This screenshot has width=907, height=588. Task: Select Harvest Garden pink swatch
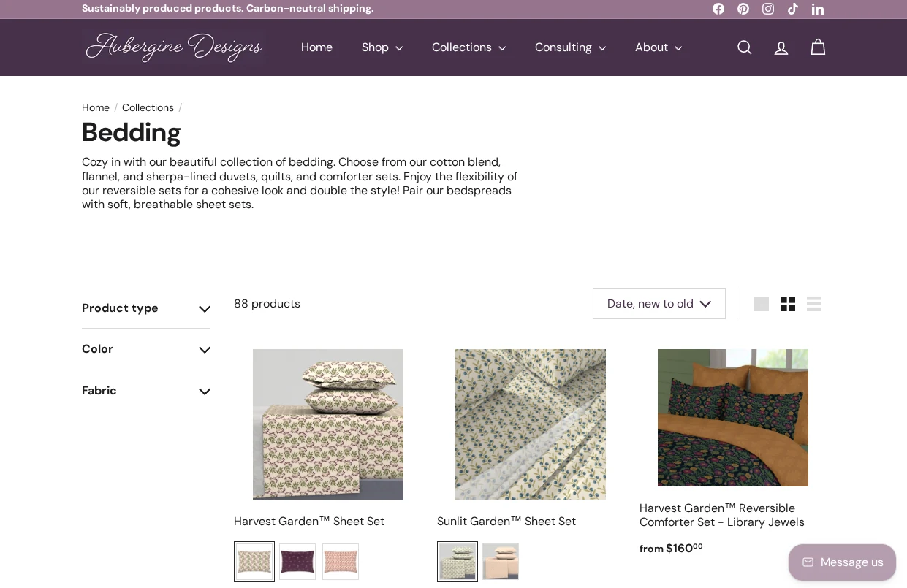coord(341,562)
